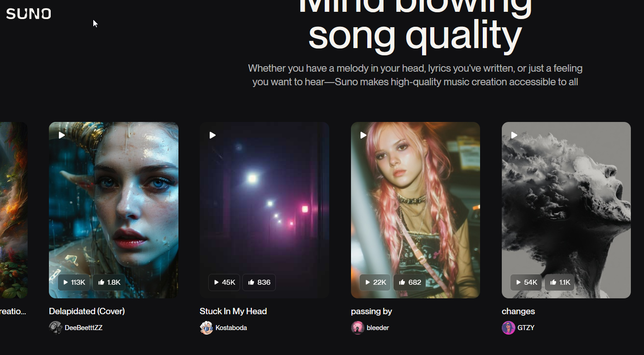
Task: Click the 45K plays counter
Action: (225, 282)
